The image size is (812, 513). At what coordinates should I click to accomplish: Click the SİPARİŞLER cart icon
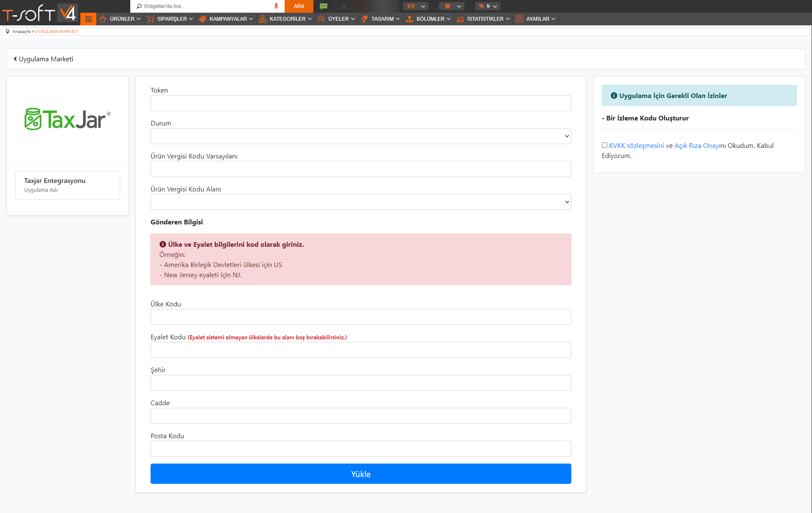[x=150, y=19]
